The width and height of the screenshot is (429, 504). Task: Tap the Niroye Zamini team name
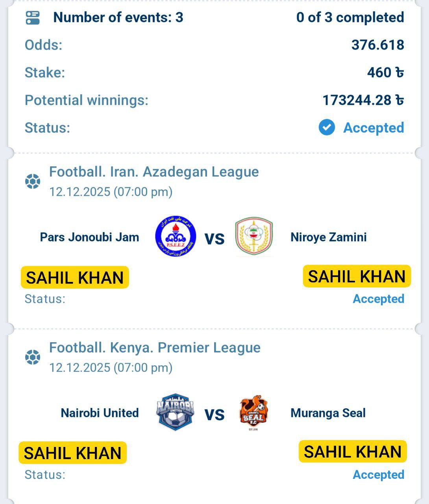click(328, 237)
